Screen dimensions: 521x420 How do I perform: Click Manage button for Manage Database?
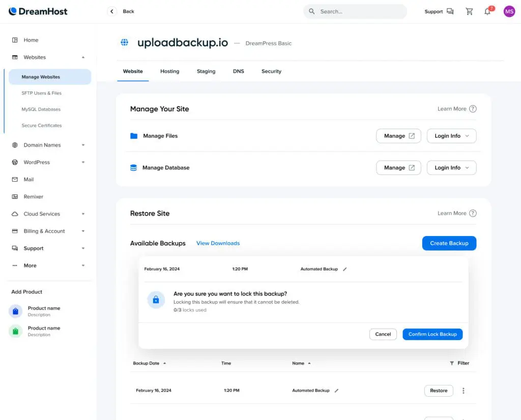click(x=398, y=168)
